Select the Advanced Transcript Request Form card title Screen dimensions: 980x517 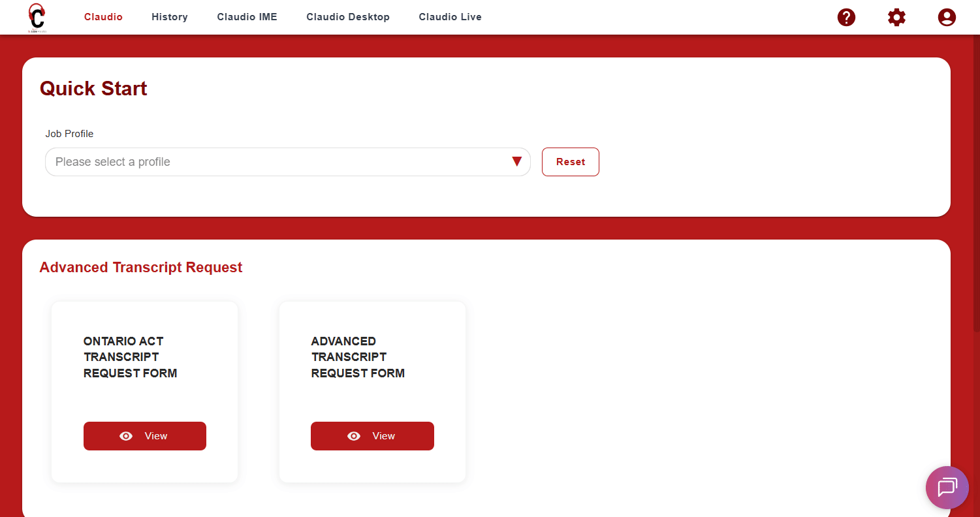tap(358, 357)
